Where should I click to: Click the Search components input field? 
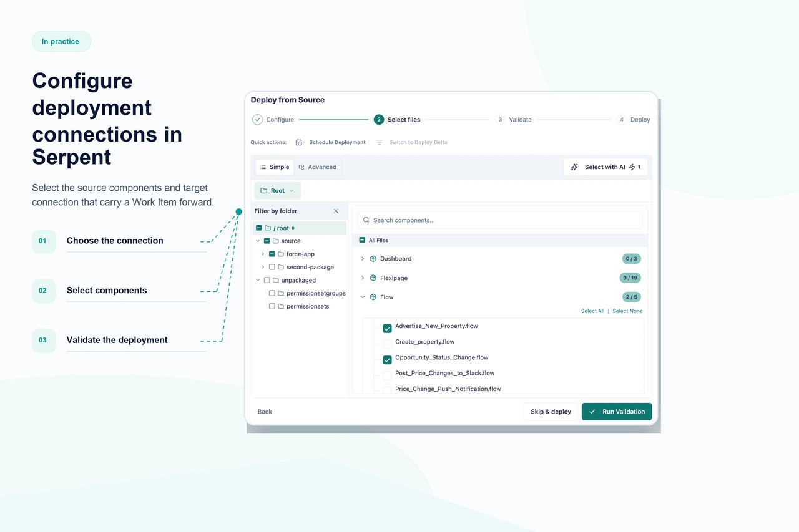(x=500, y=220)
